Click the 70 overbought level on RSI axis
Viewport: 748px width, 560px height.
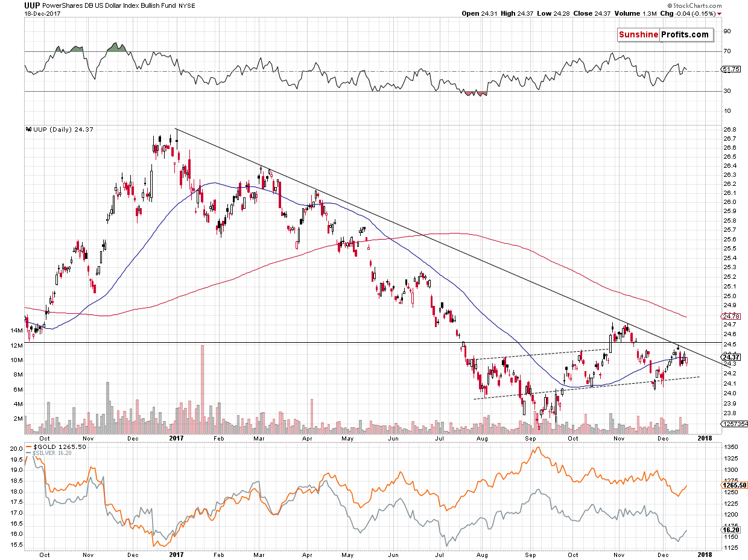727,51
